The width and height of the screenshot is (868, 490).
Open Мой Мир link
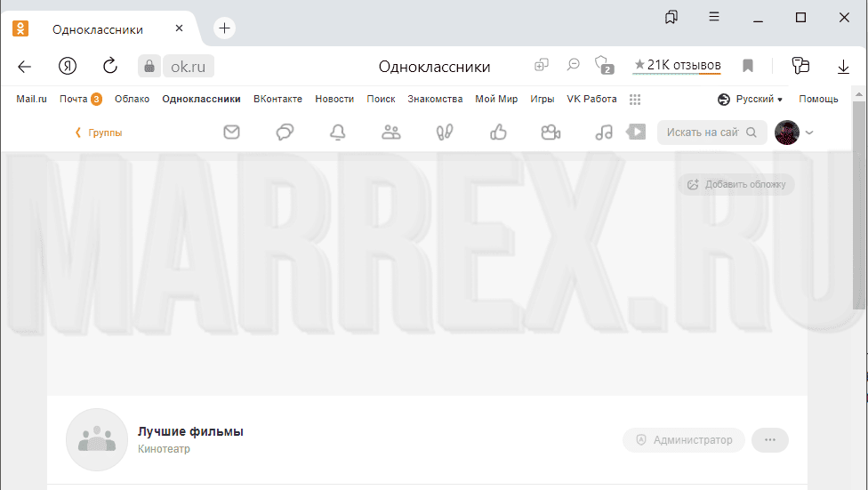coord(496,99)
